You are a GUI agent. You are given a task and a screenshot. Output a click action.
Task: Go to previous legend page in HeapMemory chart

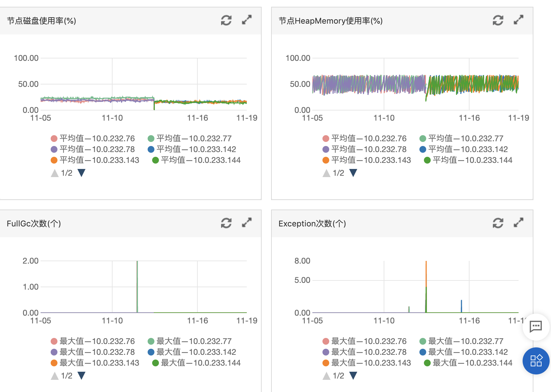(x=327, y=173)
